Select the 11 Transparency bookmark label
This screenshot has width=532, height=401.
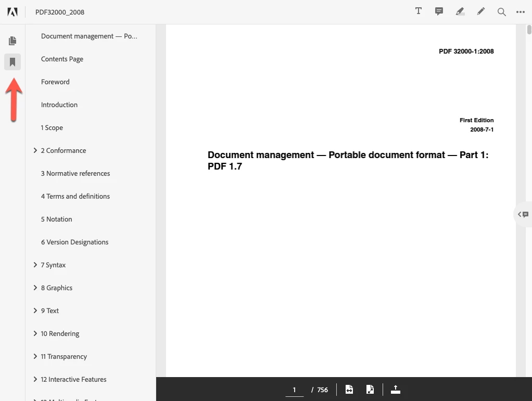(64, 356)
